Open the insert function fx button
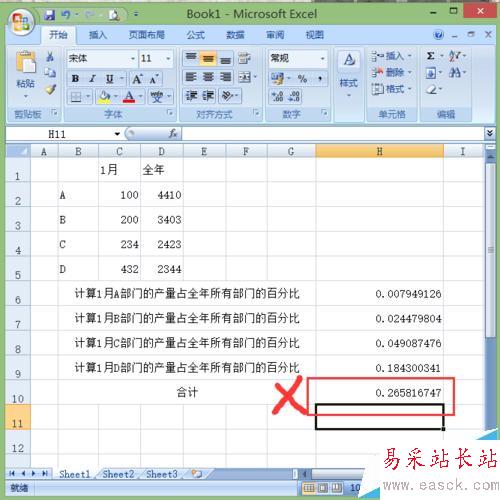The width and height of the screenshot is (500, 500). click(172, 134)
